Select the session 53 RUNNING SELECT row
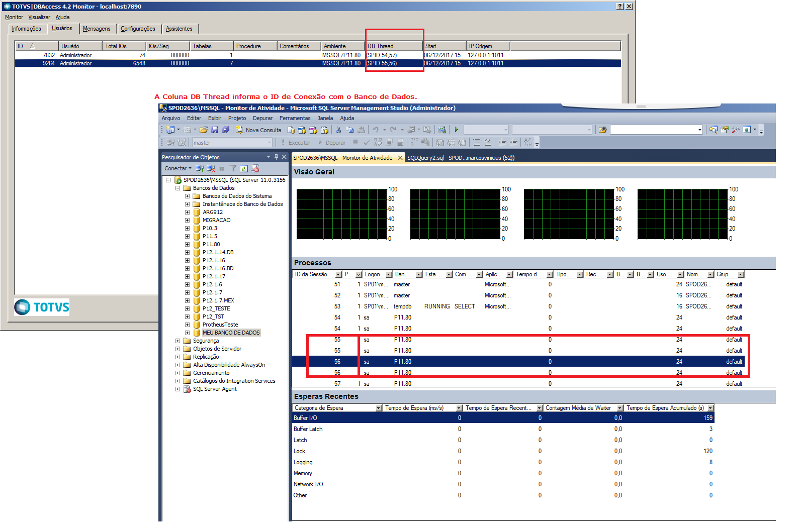799x532 pixels. coord(518,306)
